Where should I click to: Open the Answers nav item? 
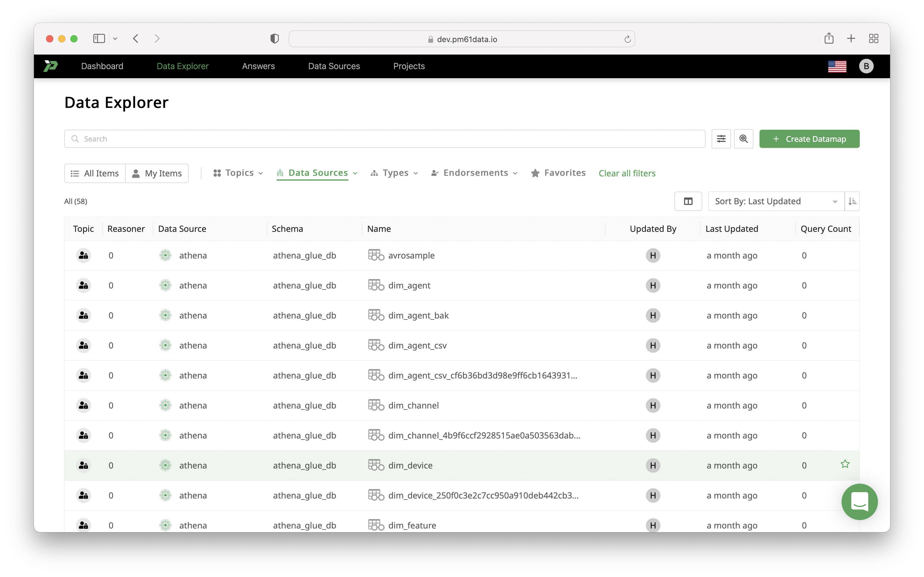click(x=258, y=66)
